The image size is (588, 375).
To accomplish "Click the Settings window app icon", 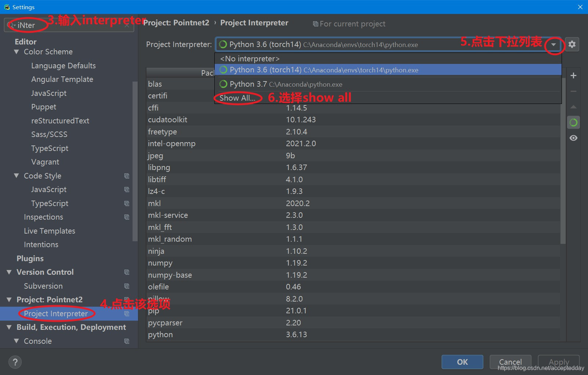I will 7,7.
